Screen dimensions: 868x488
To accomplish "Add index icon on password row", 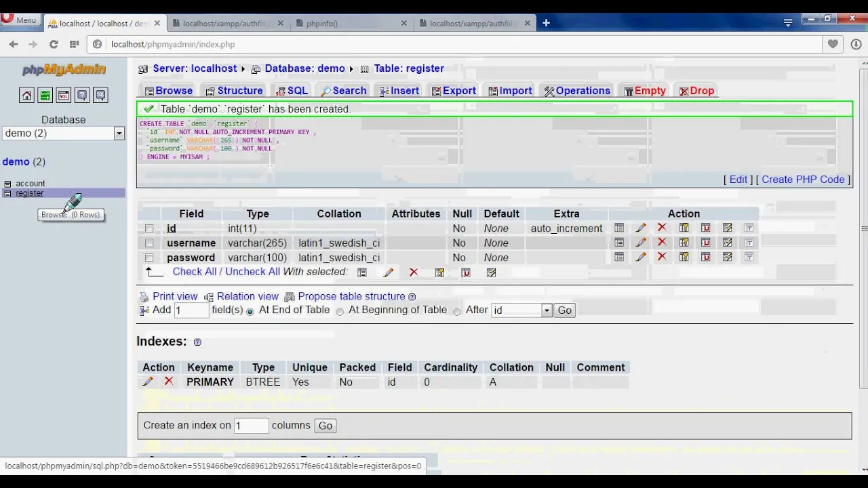I will [727, 258].
